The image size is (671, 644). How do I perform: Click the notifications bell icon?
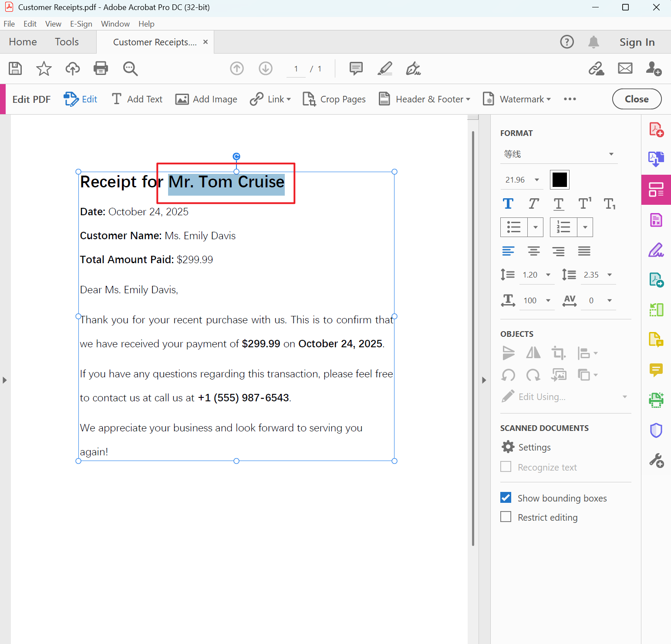[x=593, y=42]
